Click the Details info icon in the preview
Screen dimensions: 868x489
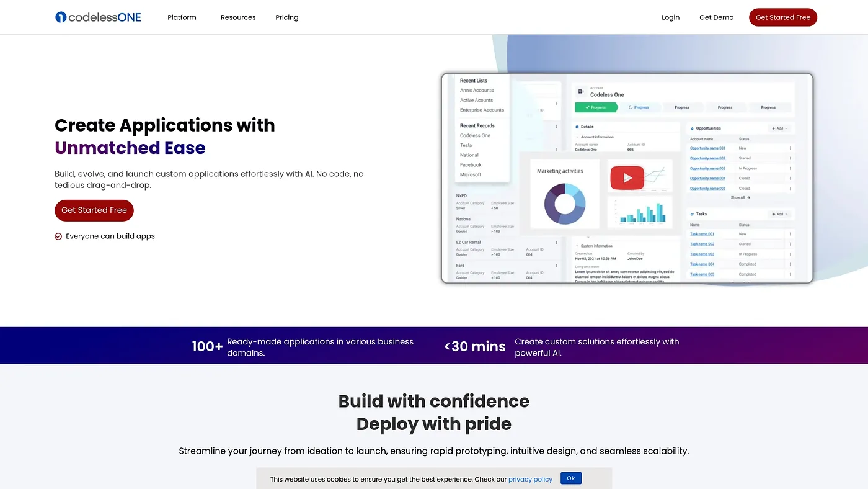[577, 127]
